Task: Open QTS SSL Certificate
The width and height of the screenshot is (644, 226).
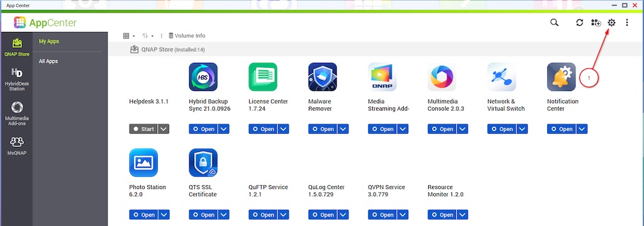Action: 203,215
